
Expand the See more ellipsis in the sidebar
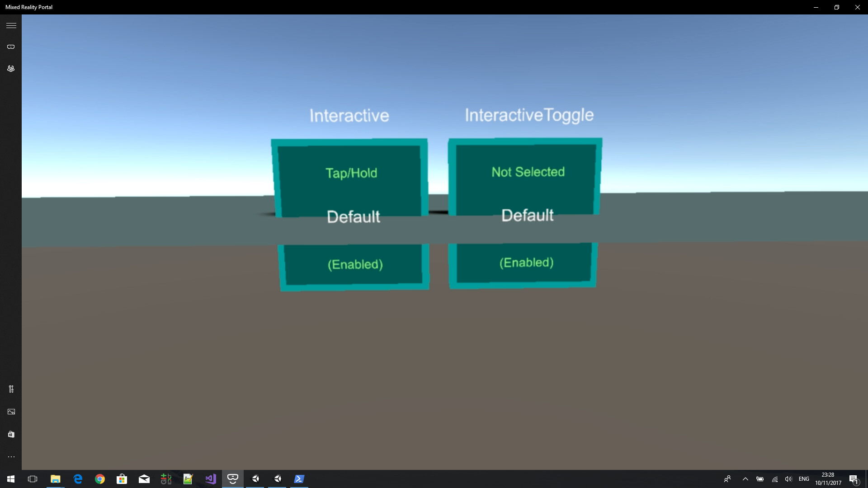point(11,457)
